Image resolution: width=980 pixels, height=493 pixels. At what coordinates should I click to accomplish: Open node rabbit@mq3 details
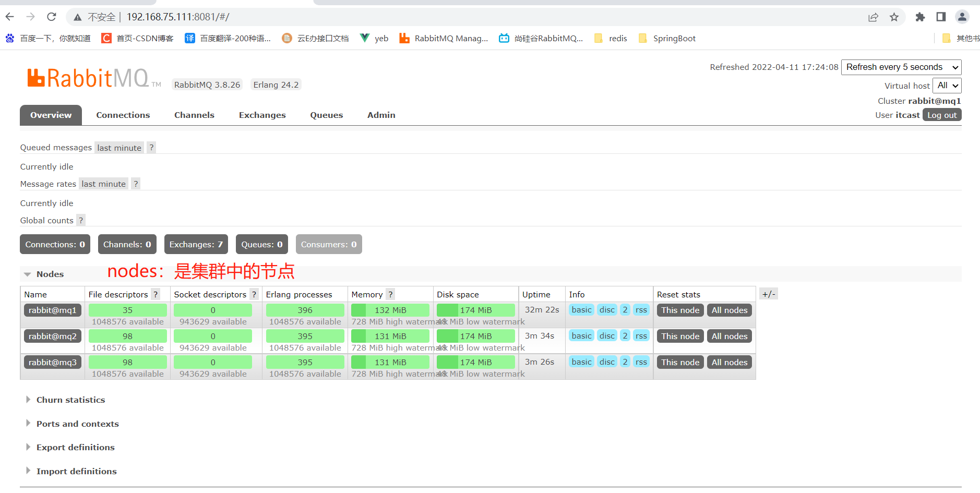(53, 363)
